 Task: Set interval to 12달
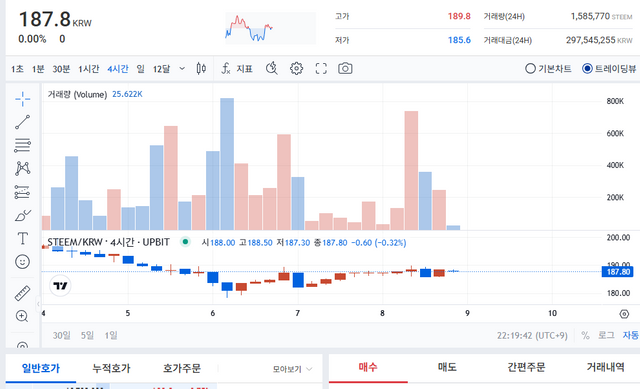(x=161, y=69)
